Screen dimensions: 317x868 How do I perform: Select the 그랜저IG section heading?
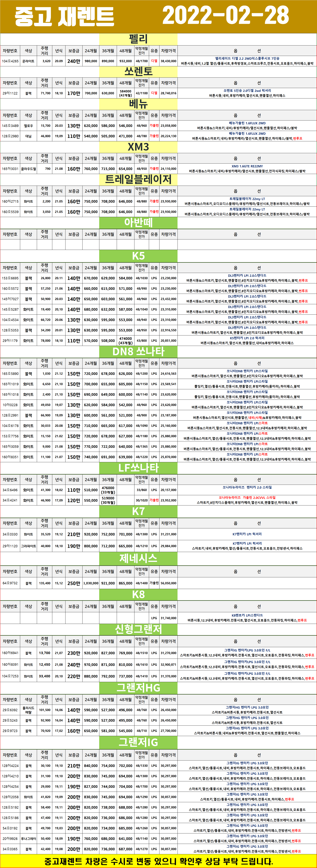pos(138,743)
